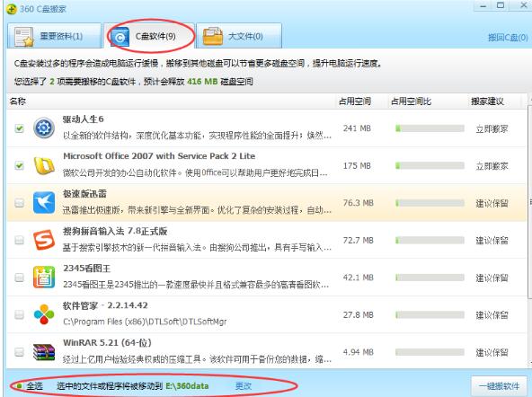Sort by the 占用空间比 column header
532x397 pixels.
click(x=411, y=101)
